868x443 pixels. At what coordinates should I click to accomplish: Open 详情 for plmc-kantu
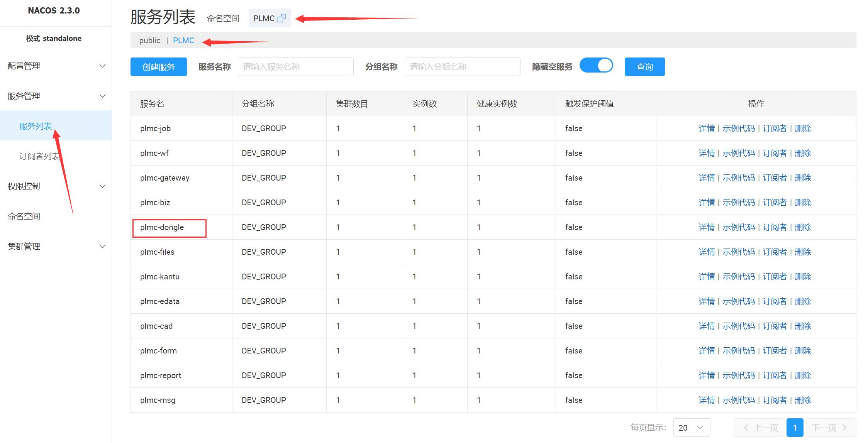pyautogui.click(x=707, y=277)
